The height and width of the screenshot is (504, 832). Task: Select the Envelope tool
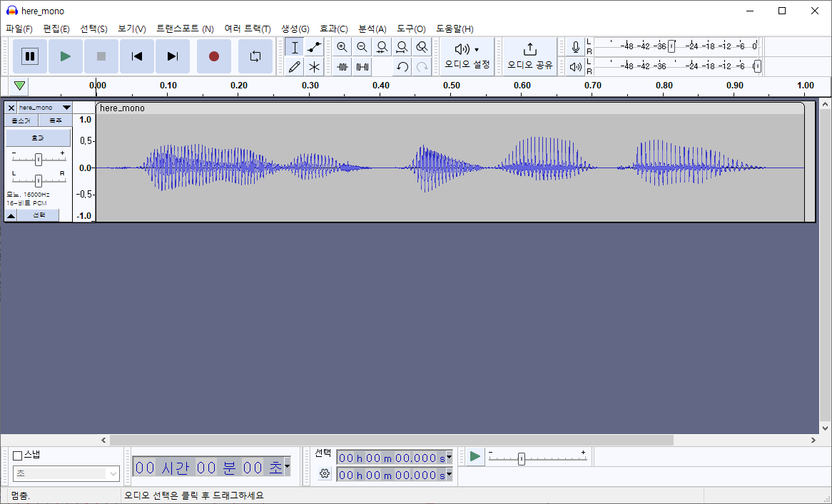(314, 47)
